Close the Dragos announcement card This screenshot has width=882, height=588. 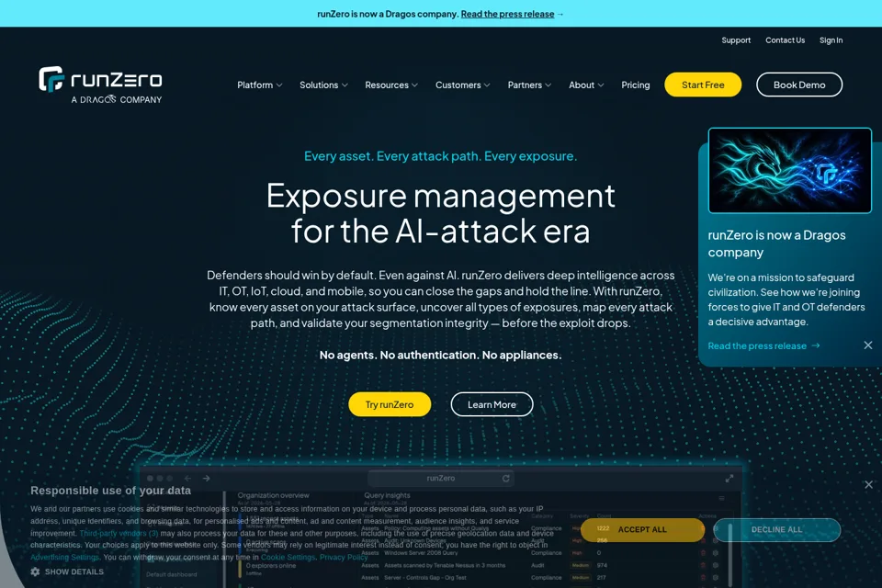coord(868,345)
